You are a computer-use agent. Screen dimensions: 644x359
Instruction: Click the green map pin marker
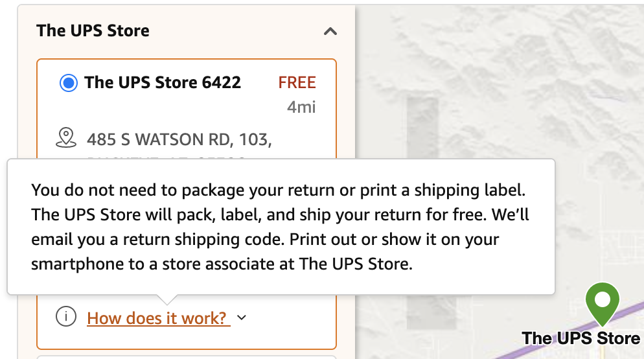click(x=602, y=301)
